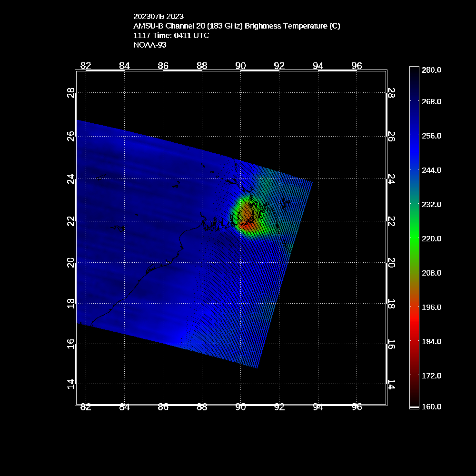This screenshot has width=476, height=476.
Task: Select the green 220.0 region of the colorbar
Action: point(414,238)
